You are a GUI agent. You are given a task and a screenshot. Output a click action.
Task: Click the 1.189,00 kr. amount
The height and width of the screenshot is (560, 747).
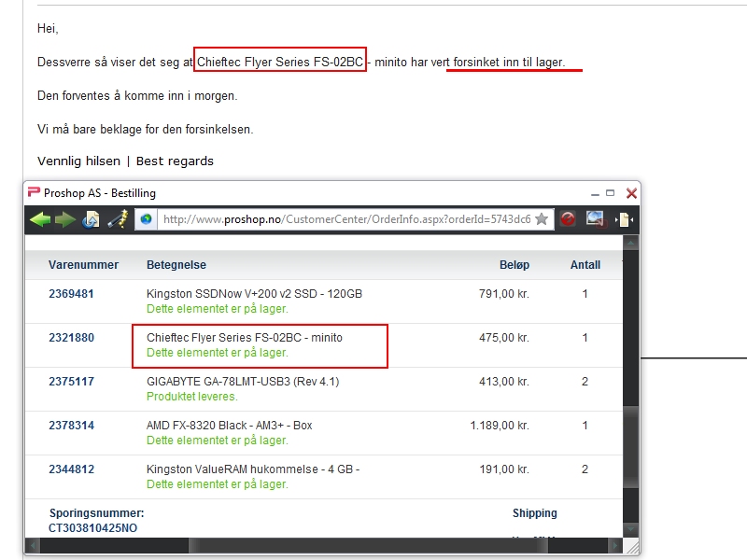[500, 426]
